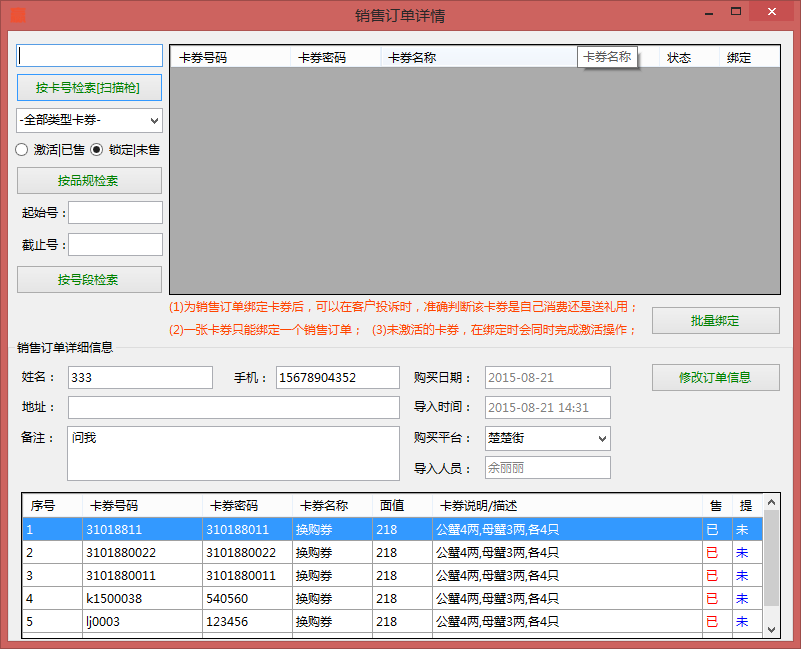This screenshot has width=801, height=649.
Task: Click lower table 提 column header
Action: click(x=747, y=506)
